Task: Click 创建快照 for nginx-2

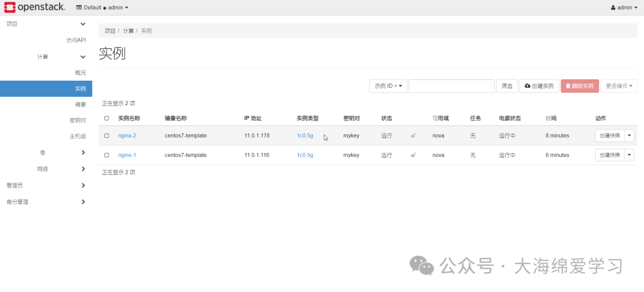Action: click(x=610, y=136)
